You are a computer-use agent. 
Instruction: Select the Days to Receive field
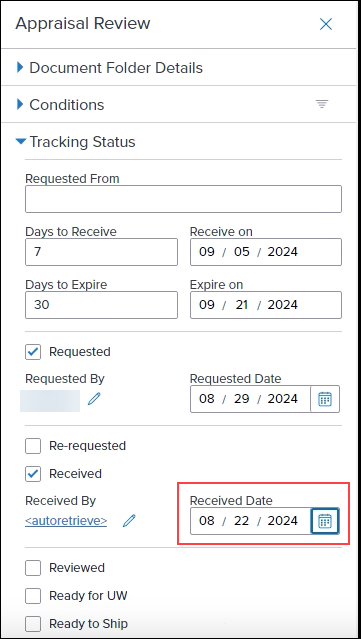101,252
